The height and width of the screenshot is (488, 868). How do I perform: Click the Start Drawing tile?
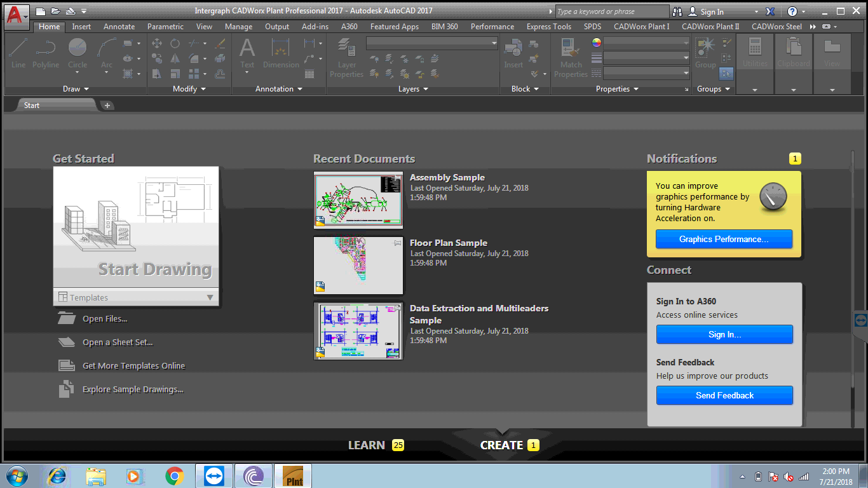tap(136, 227)
